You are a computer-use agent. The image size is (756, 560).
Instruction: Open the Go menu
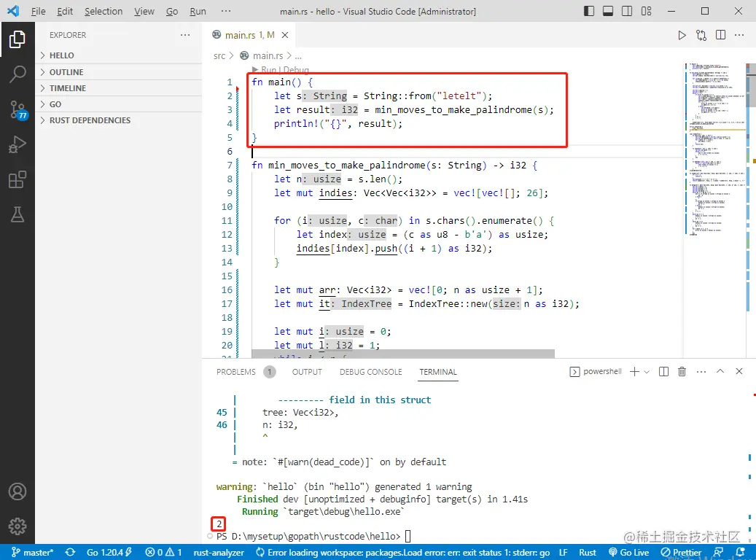[x=171, y=11]
